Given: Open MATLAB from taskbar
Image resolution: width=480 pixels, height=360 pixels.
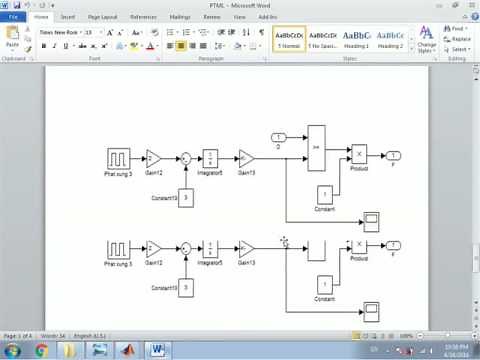Looking at the screenshot, I should (128, 351).
